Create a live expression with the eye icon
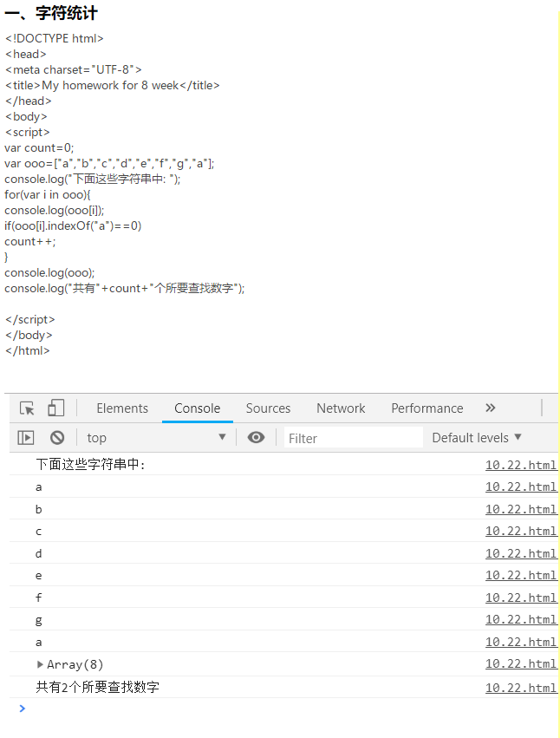 pos(256,438)
